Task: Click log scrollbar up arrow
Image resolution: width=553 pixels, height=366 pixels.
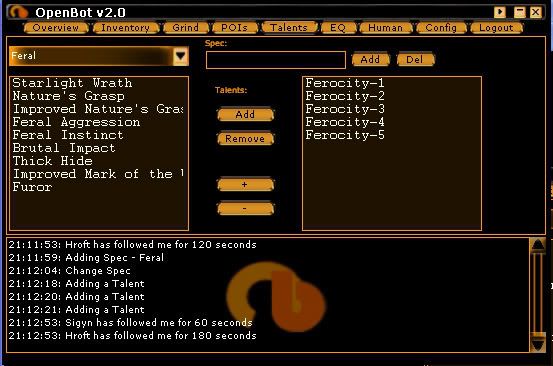Action: point(538,245)
